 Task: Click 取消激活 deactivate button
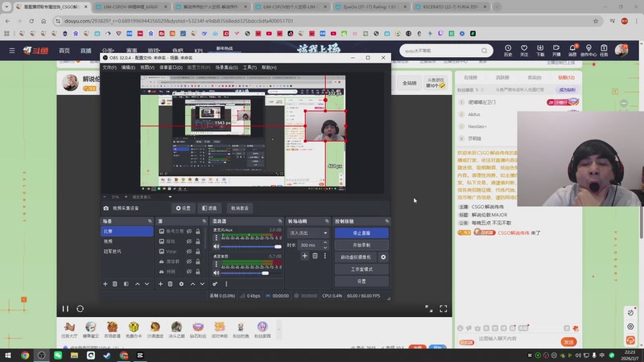click(x=239, y=208)
